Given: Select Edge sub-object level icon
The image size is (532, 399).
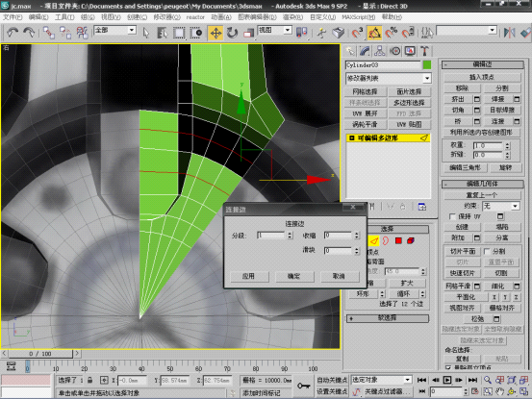Looking at the screenshot, I should tap(374, 240).
